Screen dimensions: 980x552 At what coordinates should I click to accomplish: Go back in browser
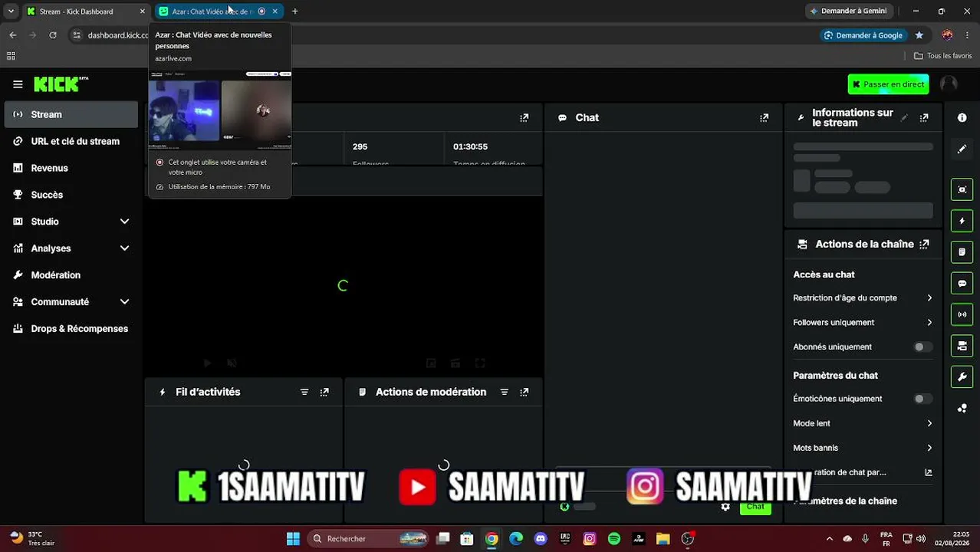click(13, 35)
